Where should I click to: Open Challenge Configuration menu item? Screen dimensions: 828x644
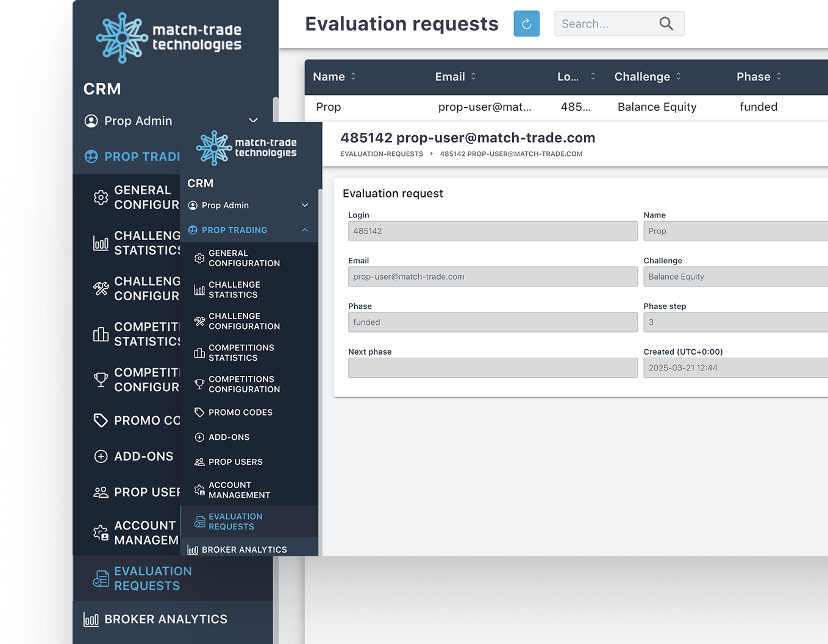coord(244,321)
